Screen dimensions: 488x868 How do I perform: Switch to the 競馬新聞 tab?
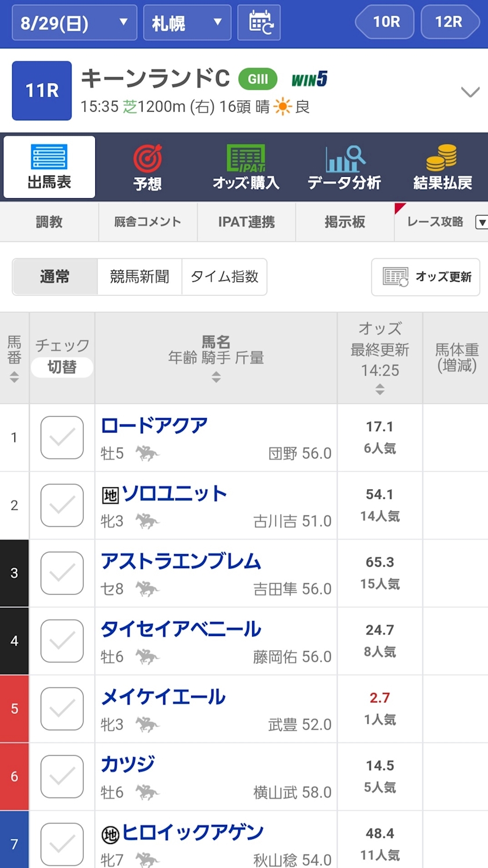coord(139,277)
